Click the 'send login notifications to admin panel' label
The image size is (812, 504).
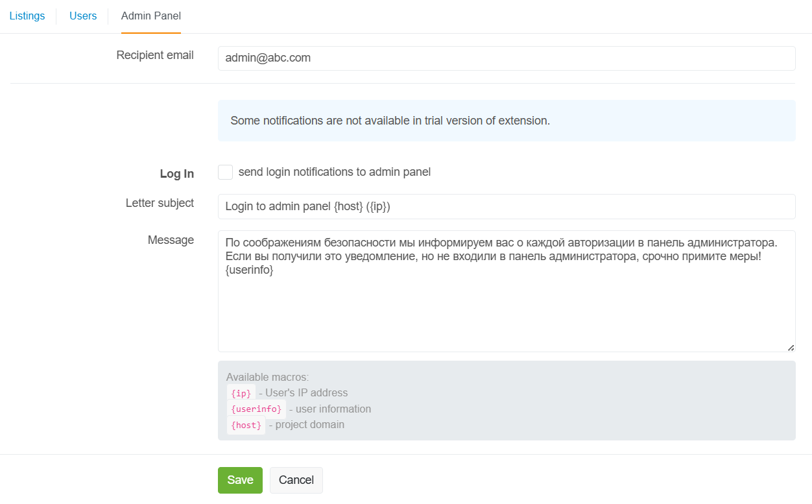[335, 173]
